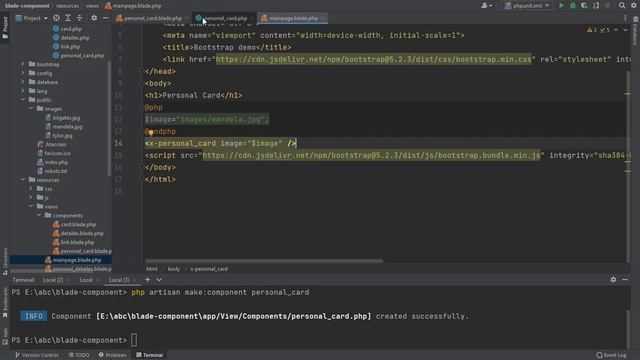
Task: Hide the Project tool window
Action: coord(106,18)
